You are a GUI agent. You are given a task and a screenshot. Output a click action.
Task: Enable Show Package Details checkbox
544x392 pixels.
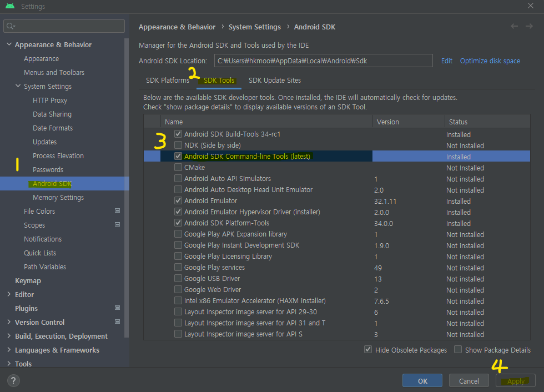coord(458,349)
